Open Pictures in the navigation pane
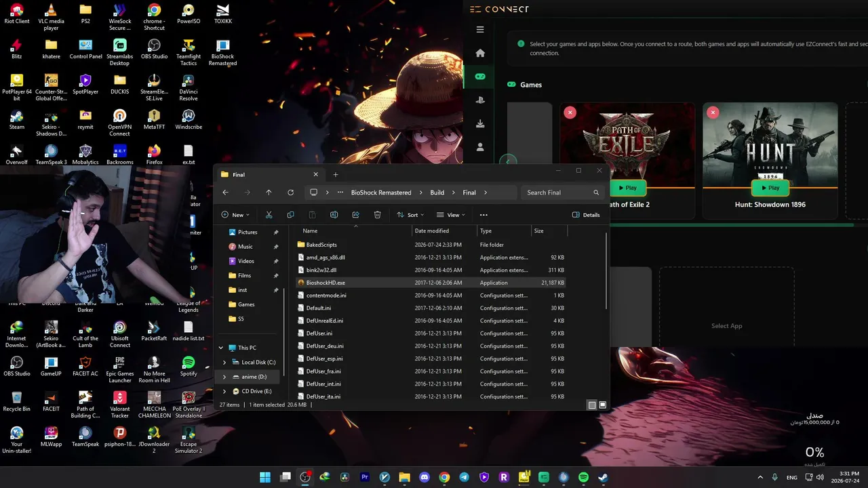The image size is (868, 488). point(248,232)
